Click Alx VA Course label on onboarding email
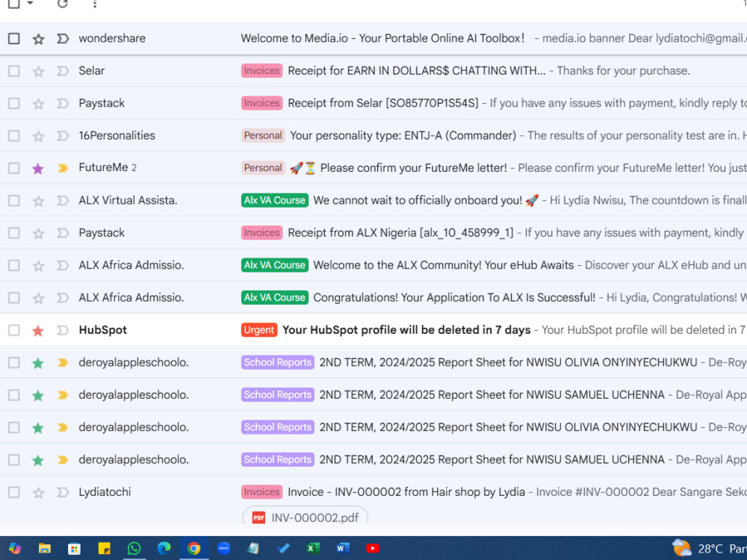Screen dimensions: 747x560 tap(274, 200)
